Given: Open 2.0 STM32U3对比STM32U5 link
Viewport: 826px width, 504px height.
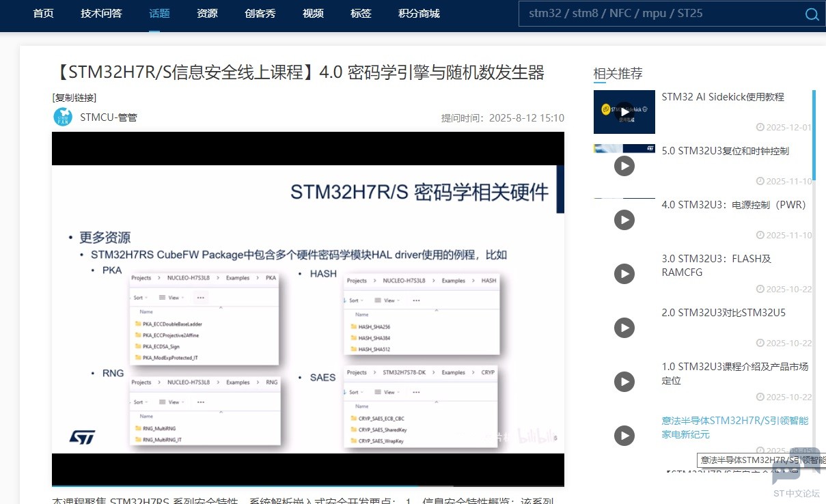Looking at the screenshot, I should click(x=724, y=313).
